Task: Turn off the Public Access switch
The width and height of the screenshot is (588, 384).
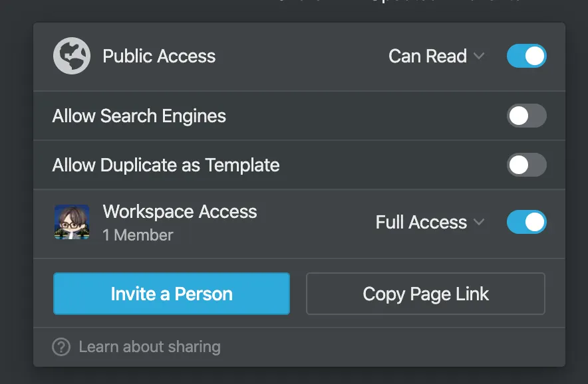Action: pos(526,56)
